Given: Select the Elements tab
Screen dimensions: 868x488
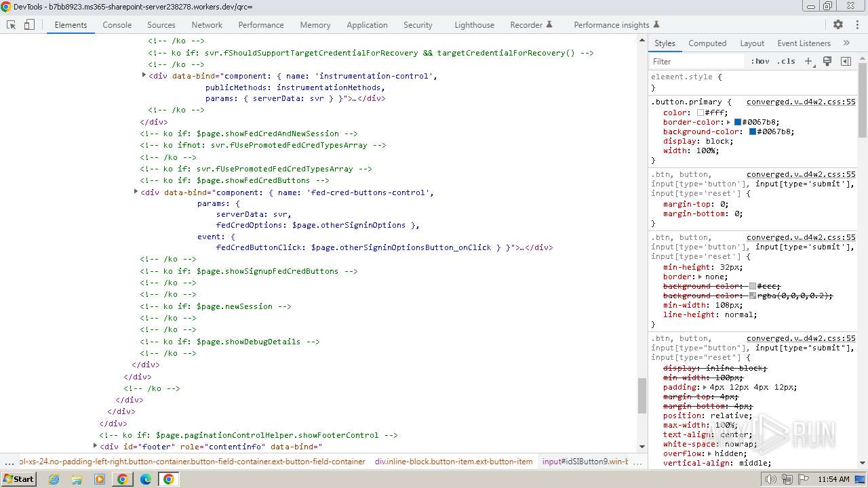Looking at the screenshot, I should (71, 24).
